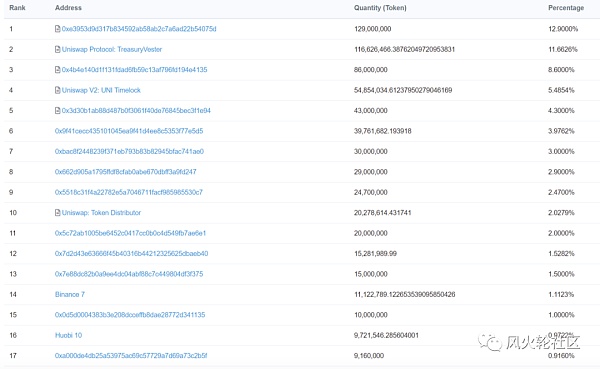Screen dimensions: 600x369
Task: Open the Huobi 10 holder address
Action: pos(68,335)
